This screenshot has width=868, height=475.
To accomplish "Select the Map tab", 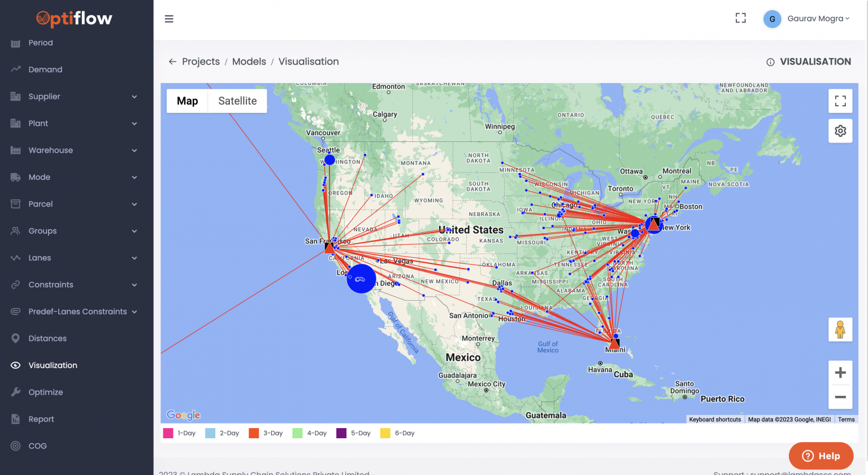I will [187, 101].
